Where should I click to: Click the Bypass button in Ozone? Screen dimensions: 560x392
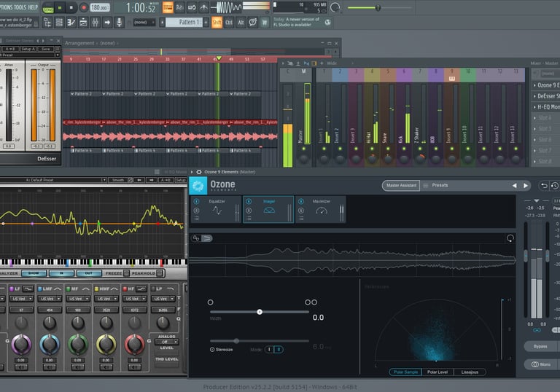pos(540,346)
